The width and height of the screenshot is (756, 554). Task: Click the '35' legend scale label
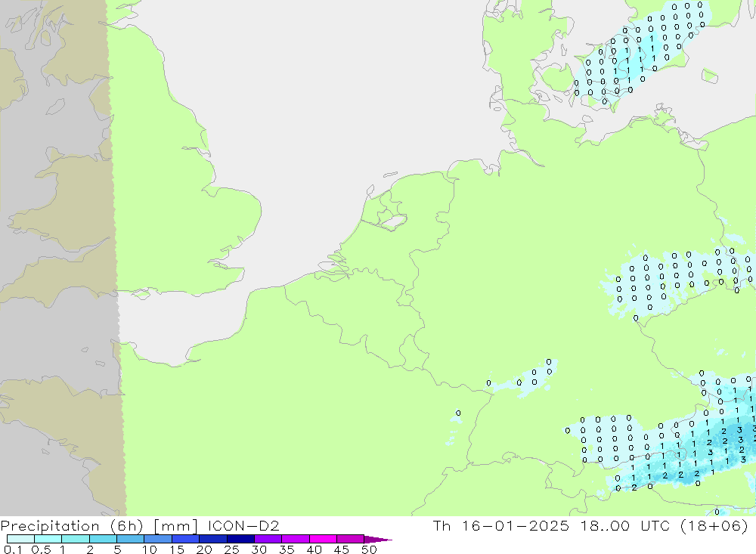point(287,549)
